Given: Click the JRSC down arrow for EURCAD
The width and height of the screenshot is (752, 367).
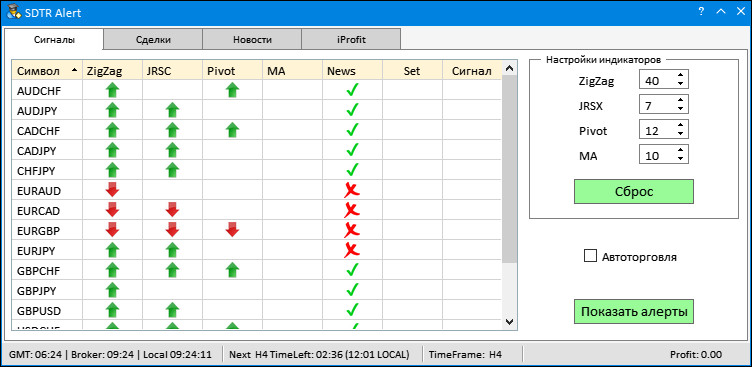Looking at the screenshot, I should click(172, 210).
